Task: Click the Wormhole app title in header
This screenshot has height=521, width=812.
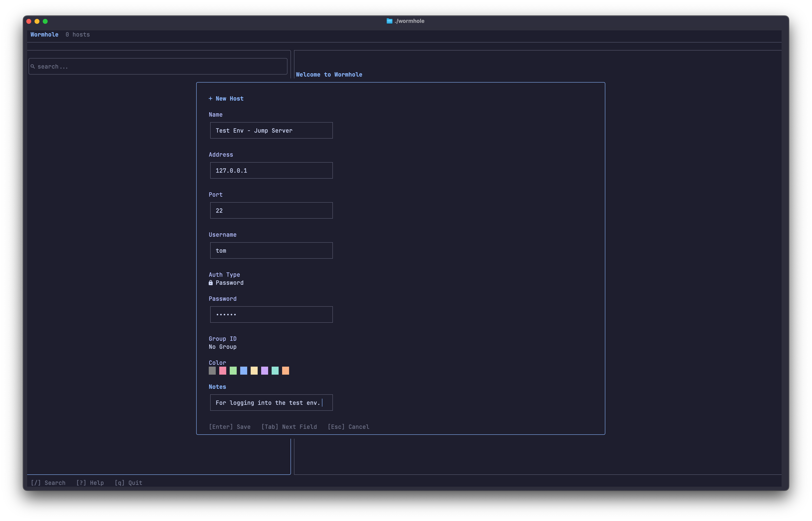Action: 44,34
